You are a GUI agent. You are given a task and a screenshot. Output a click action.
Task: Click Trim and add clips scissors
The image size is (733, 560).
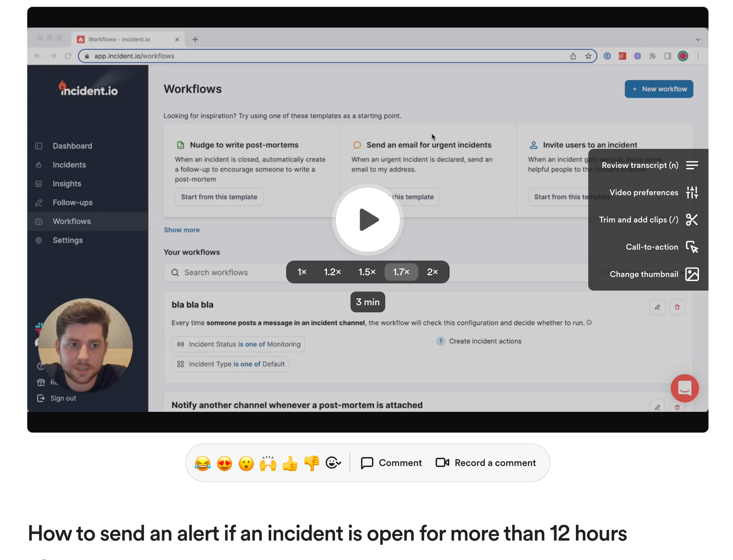click(x=692, y=220)
